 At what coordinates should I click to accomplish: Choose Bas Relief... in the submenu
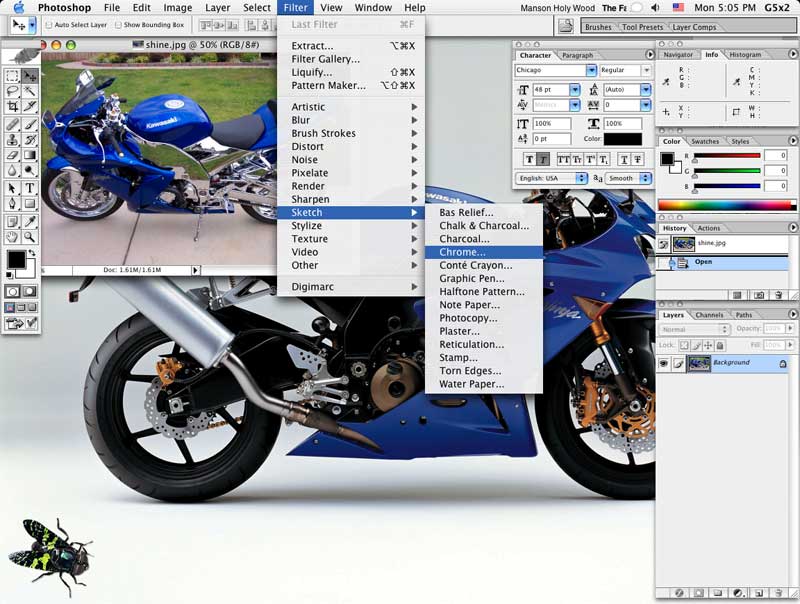(484, 212)
